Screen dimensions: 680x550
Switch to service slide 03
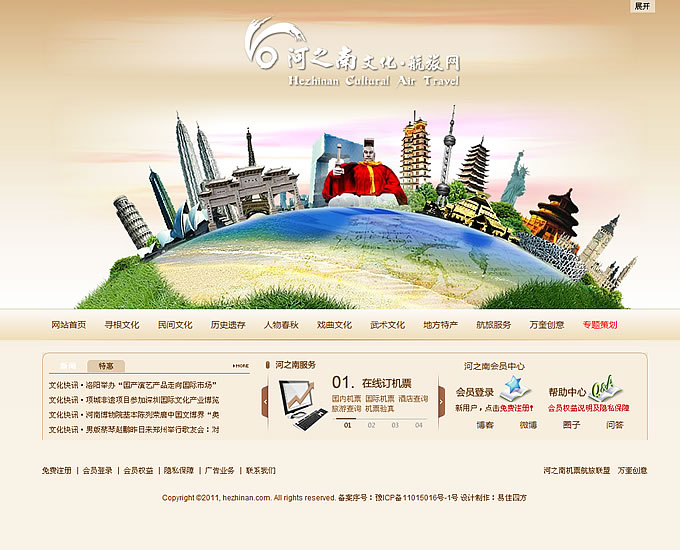coord(395,425)
